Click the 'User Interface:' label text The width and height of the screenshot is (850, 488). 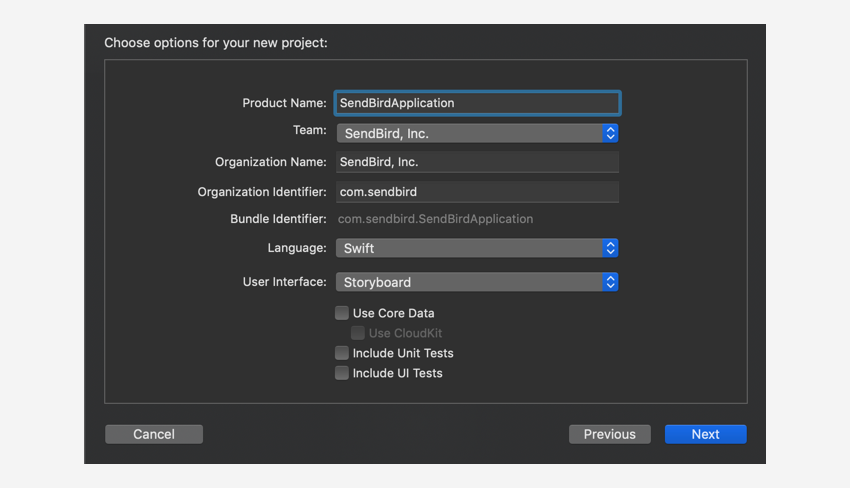(x=284, y=282)
